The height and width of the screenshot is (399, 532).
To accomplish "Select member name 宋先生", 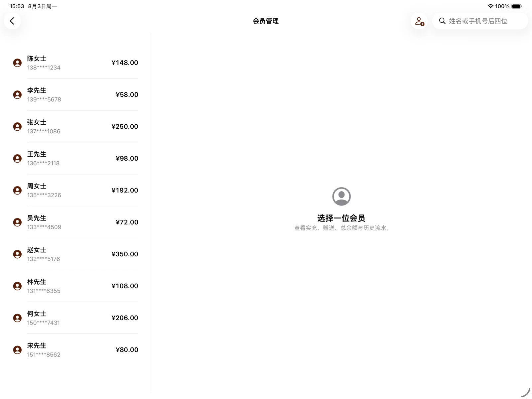I will (x=37, y=346).
